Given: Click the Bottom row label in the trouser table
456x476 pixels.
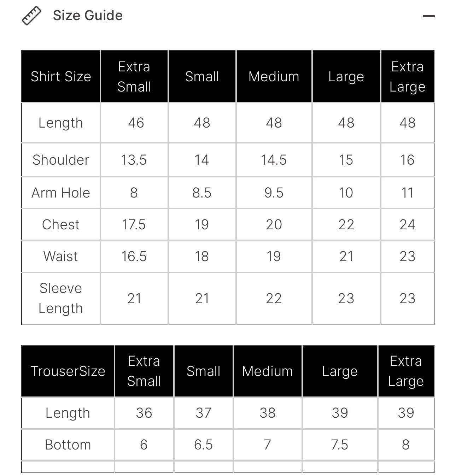Looking at the screenshot, I should 68,445.
